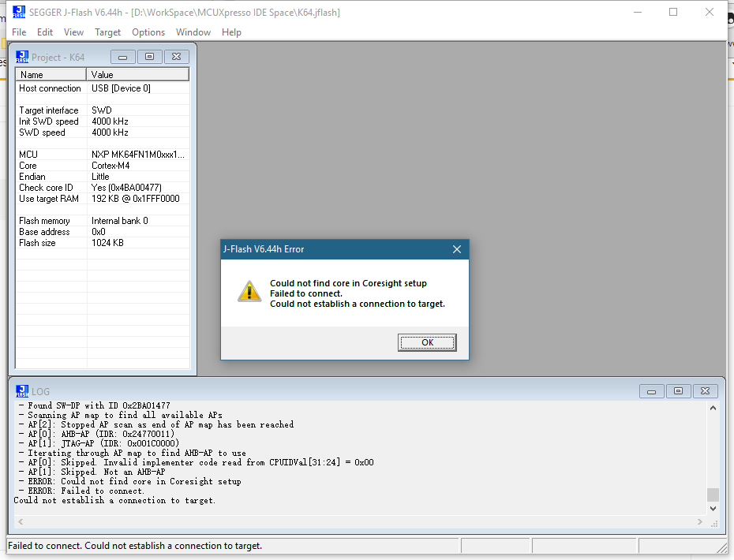
Task: Select the Flash size row
Action: pos(103,243)
